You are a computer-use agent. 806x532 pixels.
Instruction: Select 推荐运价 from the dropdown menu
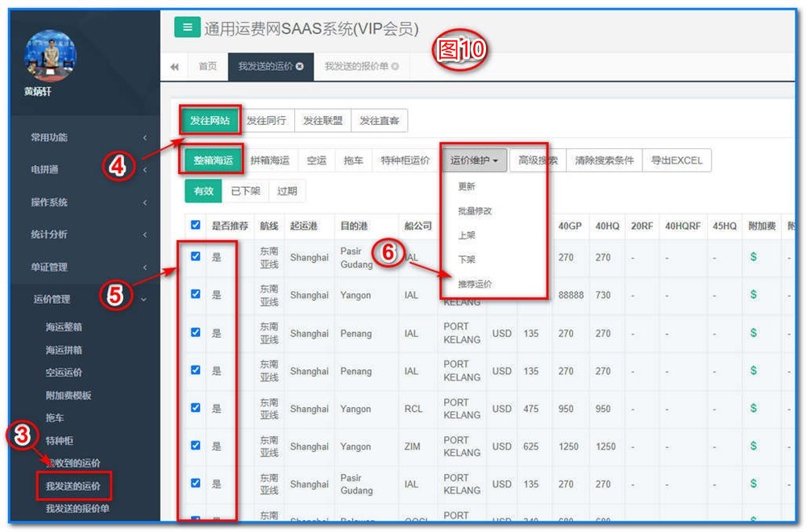pos(475,285)
